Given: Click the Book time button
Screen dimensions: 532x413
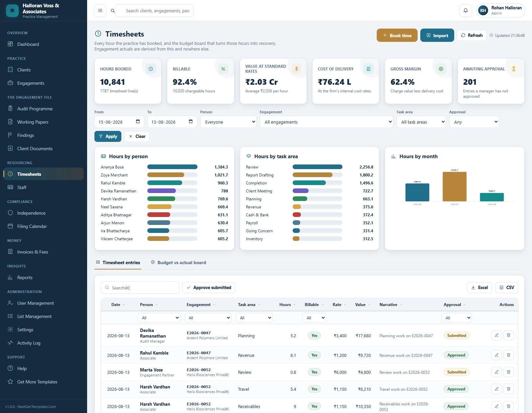Looking at the screenshot, I should pos(397,35).
